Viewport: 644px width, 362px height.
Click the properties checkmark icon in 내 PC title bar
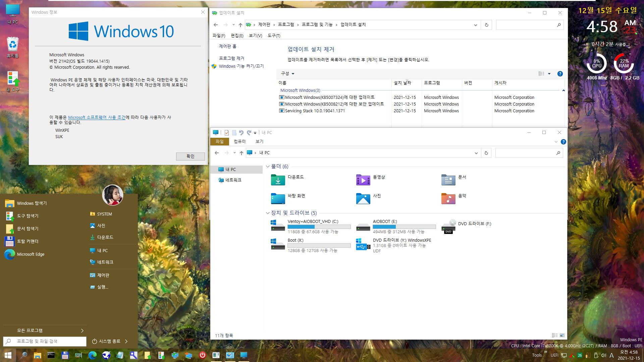227,133
